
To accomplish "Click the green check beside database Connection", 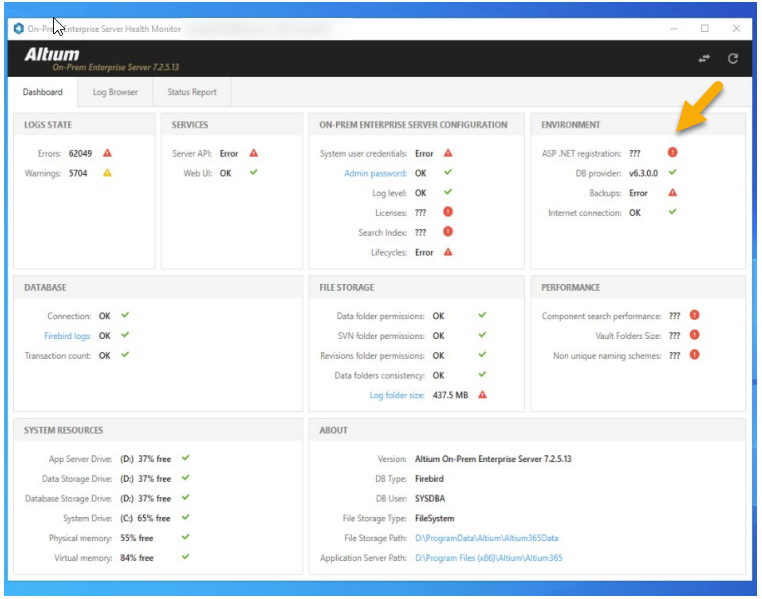I will [125, 315].
